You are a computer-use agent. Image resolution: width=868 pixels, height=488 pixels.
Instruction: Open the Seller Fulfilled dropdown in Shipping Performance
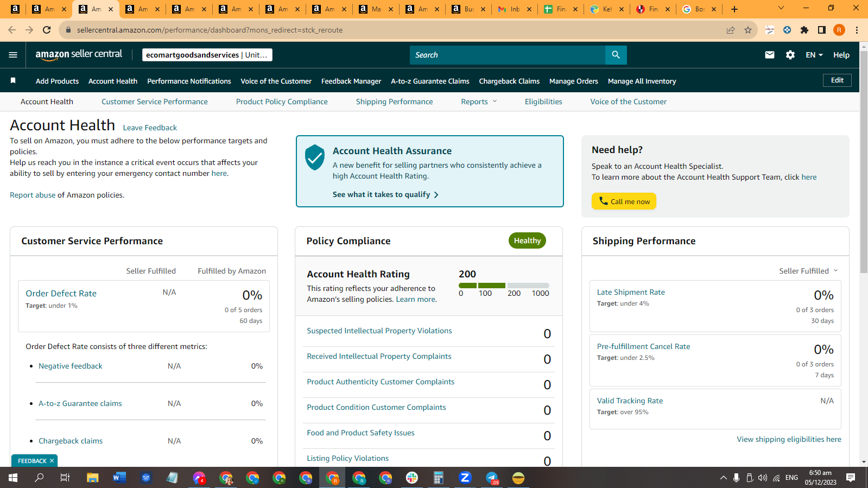808,271
